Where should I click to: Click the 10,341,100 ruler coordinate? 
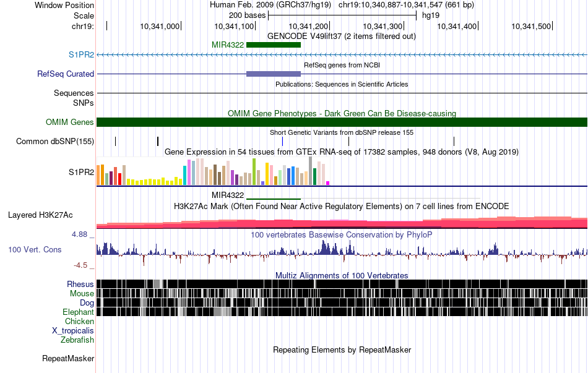(x=234, y=26)
